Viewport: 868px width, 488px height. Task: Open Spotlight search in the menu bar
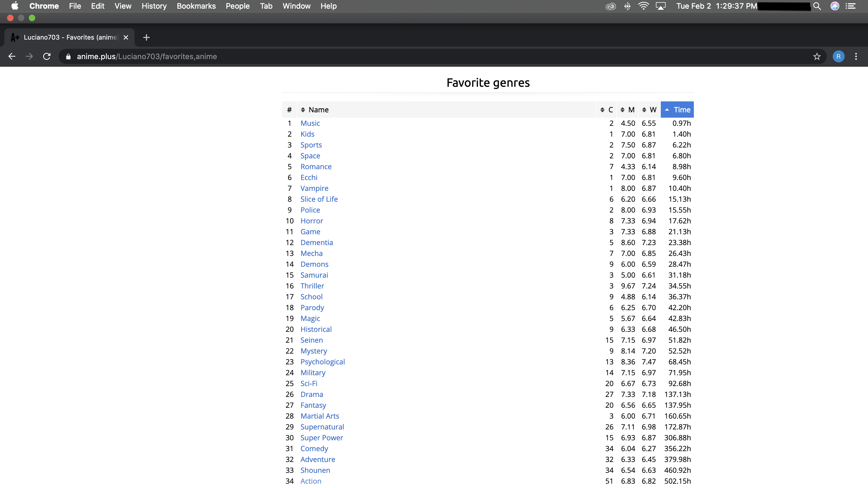coord(817,6)
